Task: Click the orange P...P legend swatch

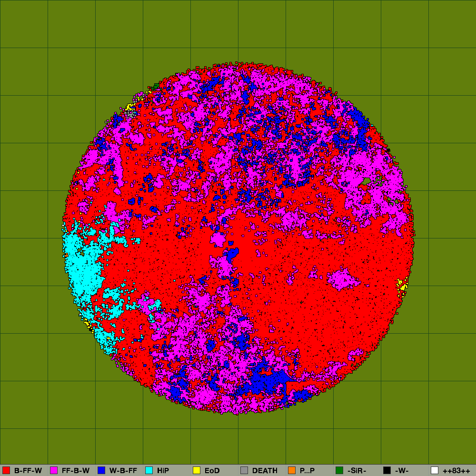Action: click(292, 470)
